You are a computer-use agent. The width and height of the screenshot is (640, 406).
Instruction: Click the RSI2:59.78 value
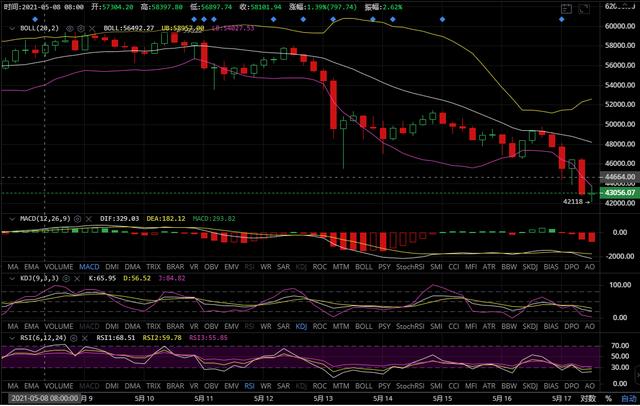(162, 338)
